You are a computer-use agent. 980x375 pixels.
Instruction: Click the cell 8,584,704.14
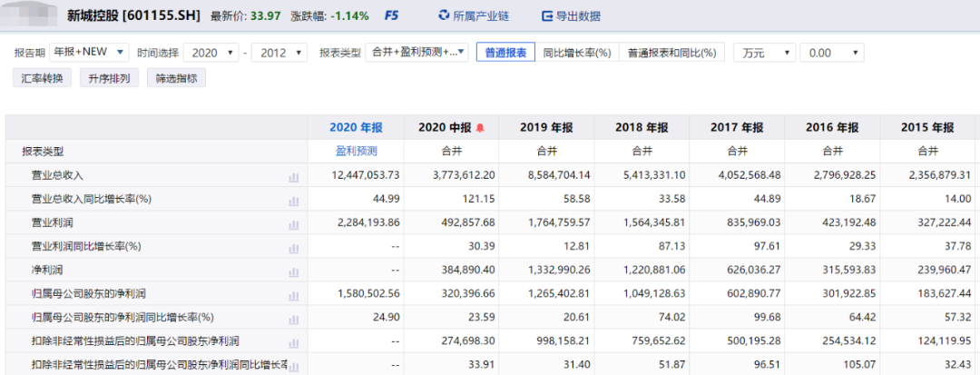point(559,177)
